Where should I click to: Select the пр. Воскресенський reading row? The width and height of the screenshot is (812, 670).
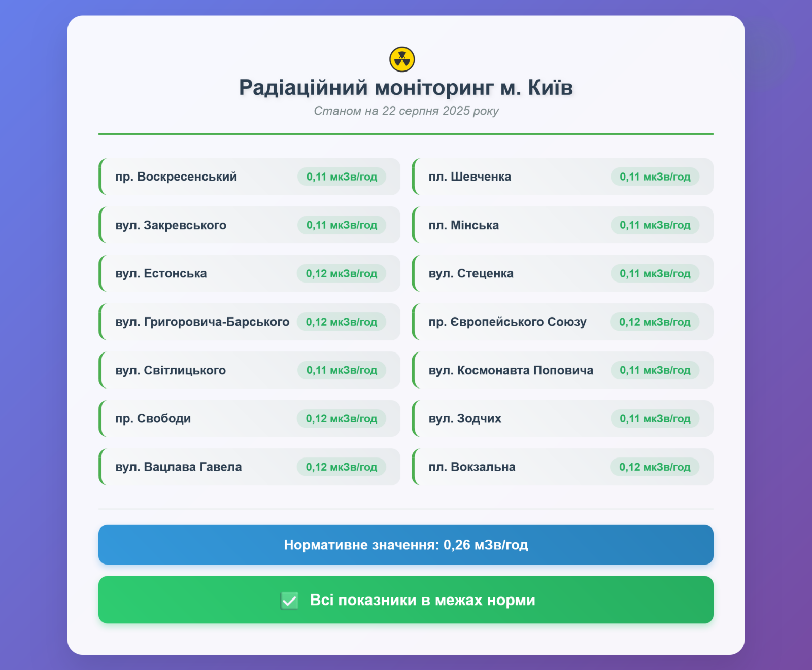(249, 177)
